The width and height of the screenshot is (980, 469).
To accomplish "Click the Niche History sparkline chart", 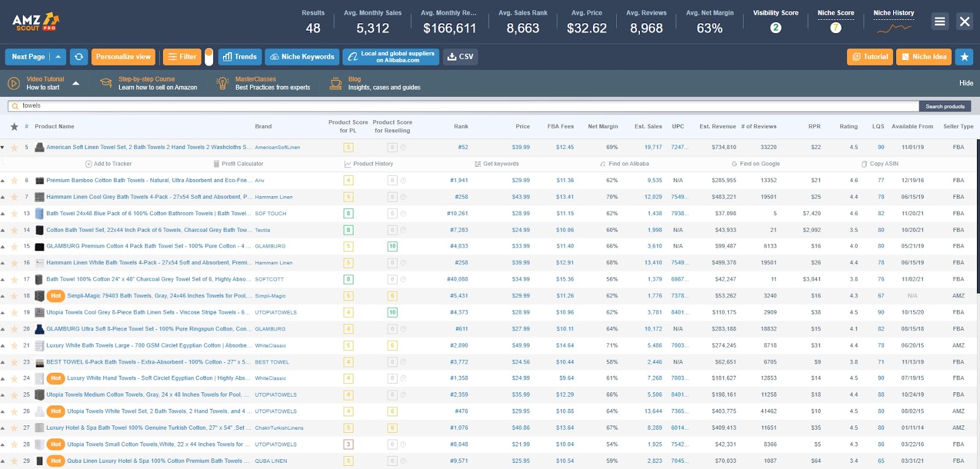I will click(894, 28).
